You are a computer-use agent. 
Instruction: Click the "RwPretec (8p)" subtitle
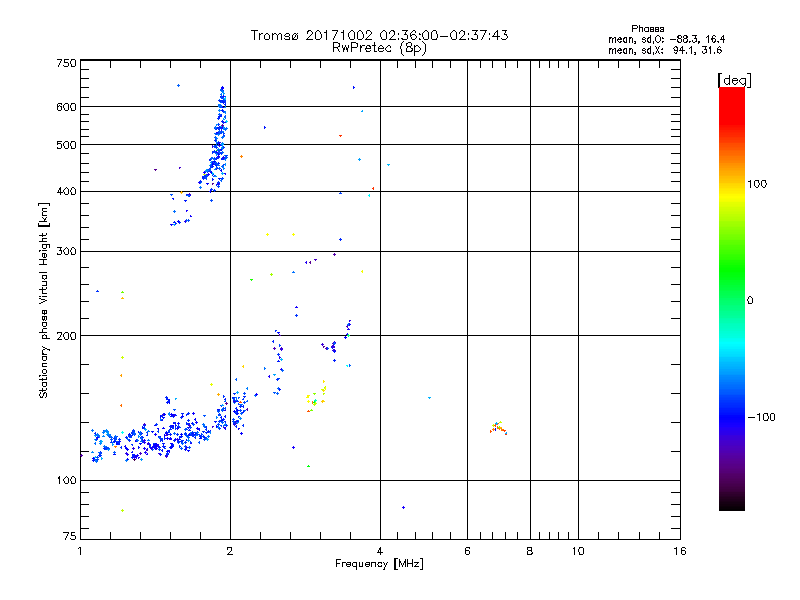[x=379, y=48]
